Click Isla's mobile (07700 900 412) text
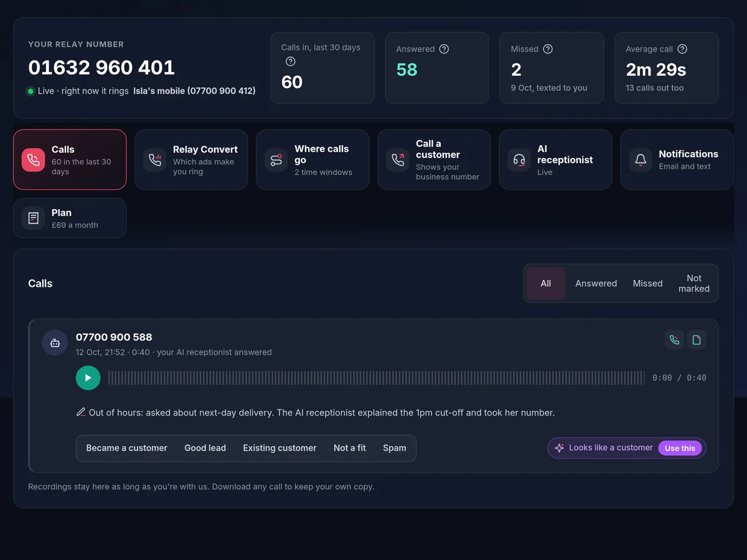The height and width of the screenshot is (560, 747). tap(194, 91)
